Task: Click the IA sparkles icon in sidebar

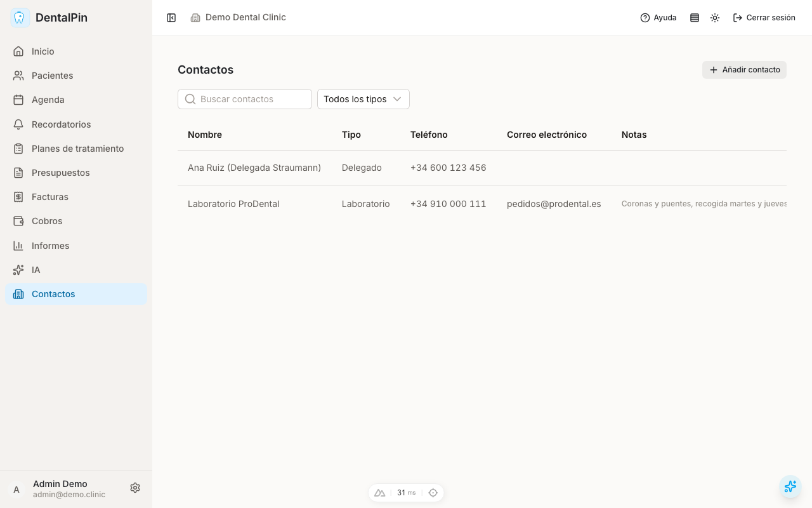Action: [18, 270]
